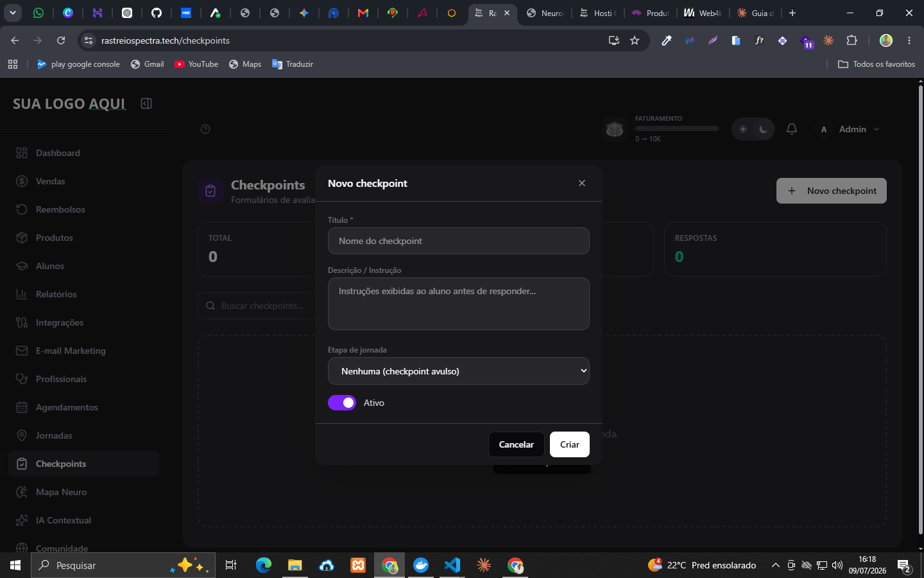The width and height of the screenshot is (924, 578).
Task: Open the Maps bookmark
Action: (x=245, y=64)
